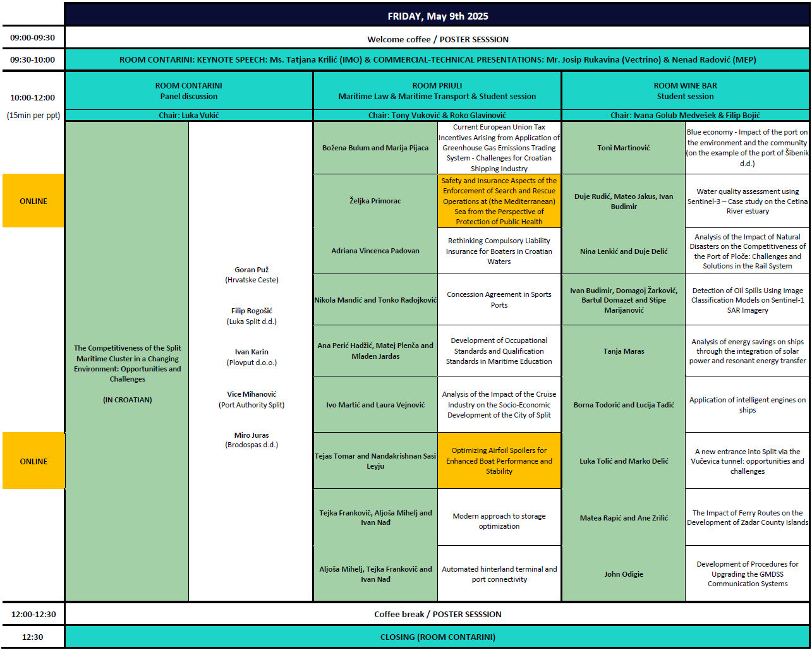Click the upper orange ONLINE label
Viewport: 812px width, 650px height.
(x=33, y=201)
